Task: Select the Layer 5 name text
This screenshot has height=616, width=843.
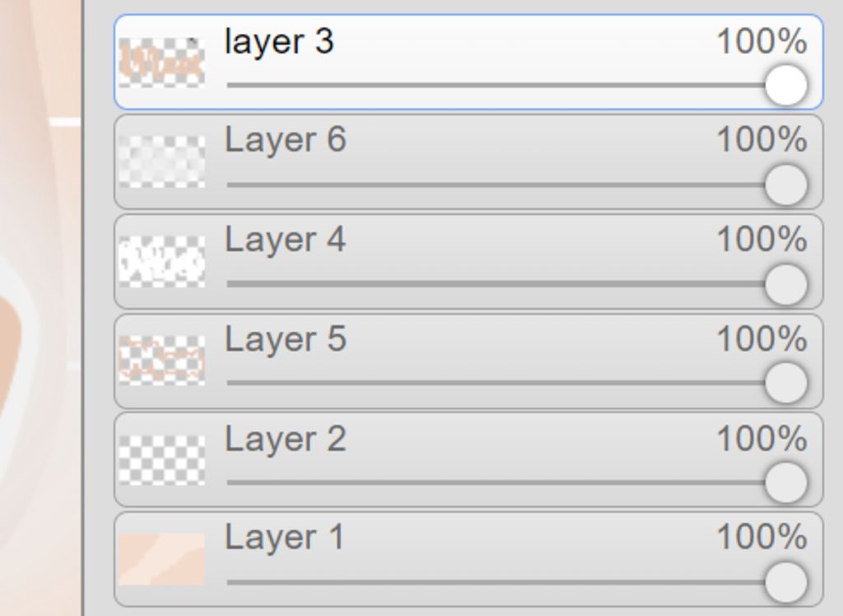Action: point(286,339)
